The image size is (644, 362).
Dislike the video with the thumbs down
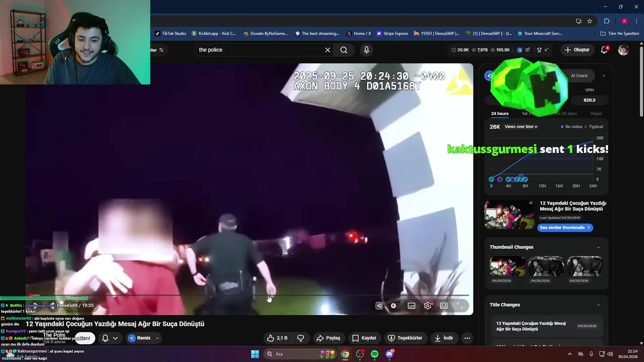(x=300, y=338)
